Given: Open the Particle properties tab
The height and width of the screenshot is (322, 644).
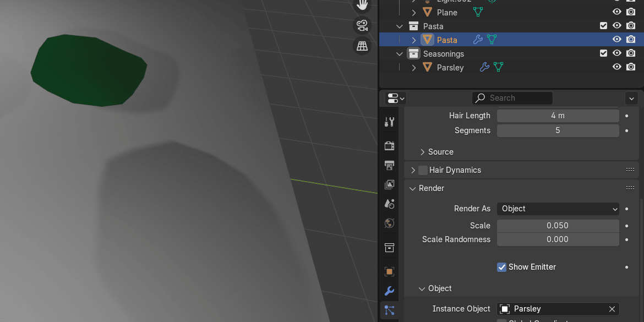Looking at the screenshot, I should 390,310.
